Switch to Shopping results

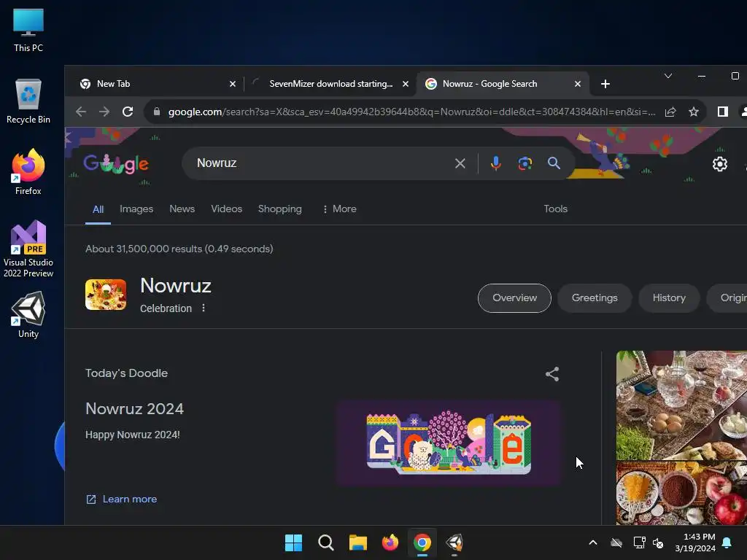(279, 209)
